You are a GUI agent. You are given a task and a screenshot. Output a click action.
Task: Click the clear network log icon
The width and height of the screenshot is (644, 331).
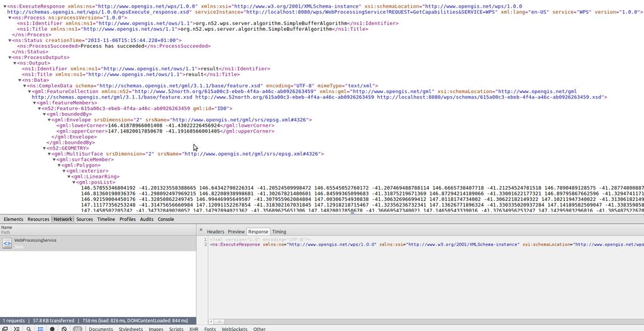65,329
